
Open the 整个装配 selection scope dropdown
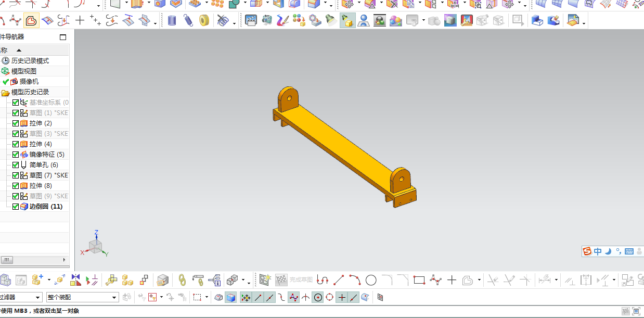tap(115, 297)
